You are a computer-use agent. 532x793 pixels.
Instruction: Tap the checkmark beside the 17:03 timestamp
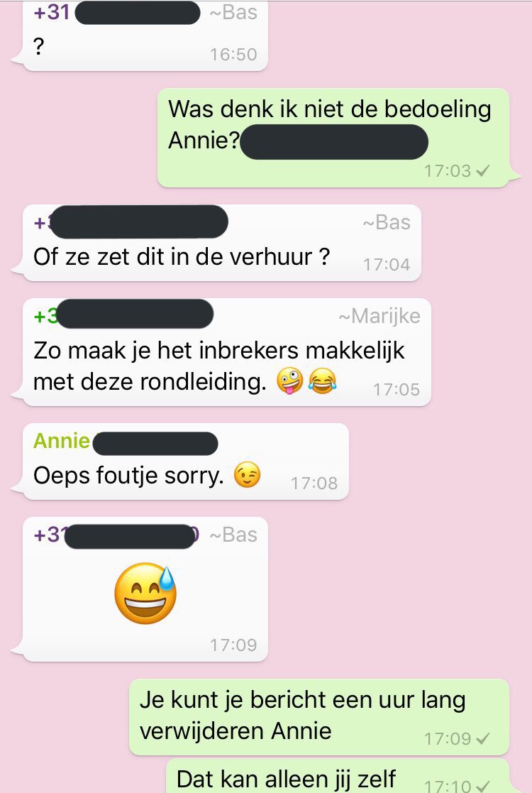(483, 171)
